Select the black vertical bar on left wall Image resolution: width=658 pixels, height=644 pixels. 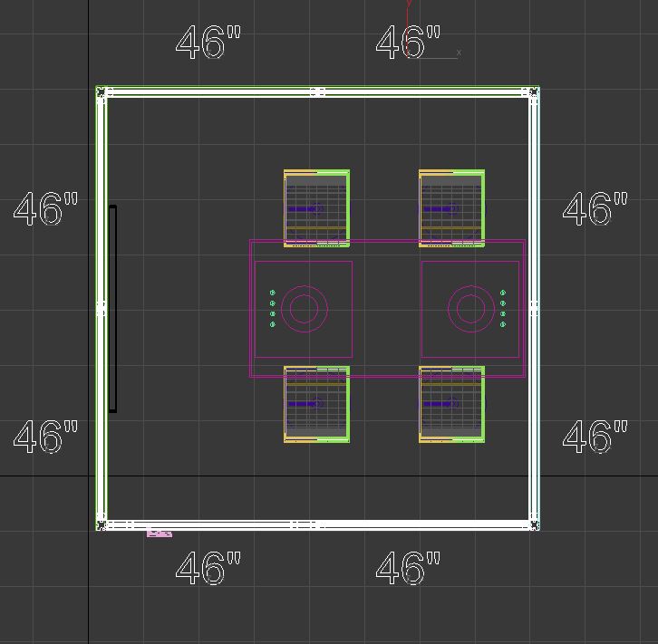coord(113,309)
